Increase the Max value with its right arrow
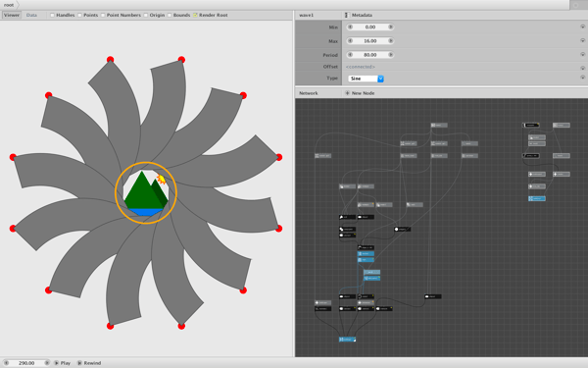The width and height of the screenshot is (588, 368). pos(390,41)
